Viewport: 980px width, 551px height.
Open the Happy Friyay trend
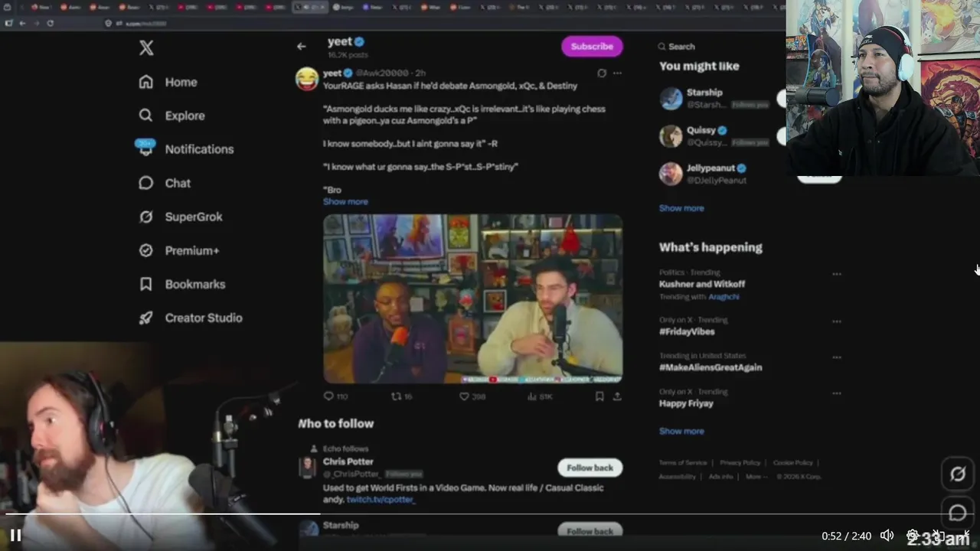686,403
